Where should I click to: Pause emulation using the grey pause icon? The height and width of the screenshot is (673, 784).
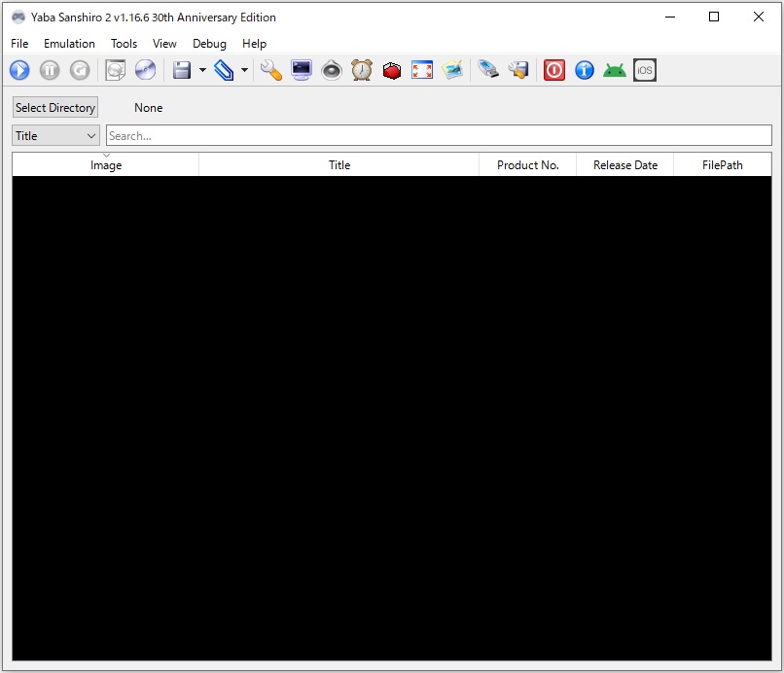(x=50, y=70)
